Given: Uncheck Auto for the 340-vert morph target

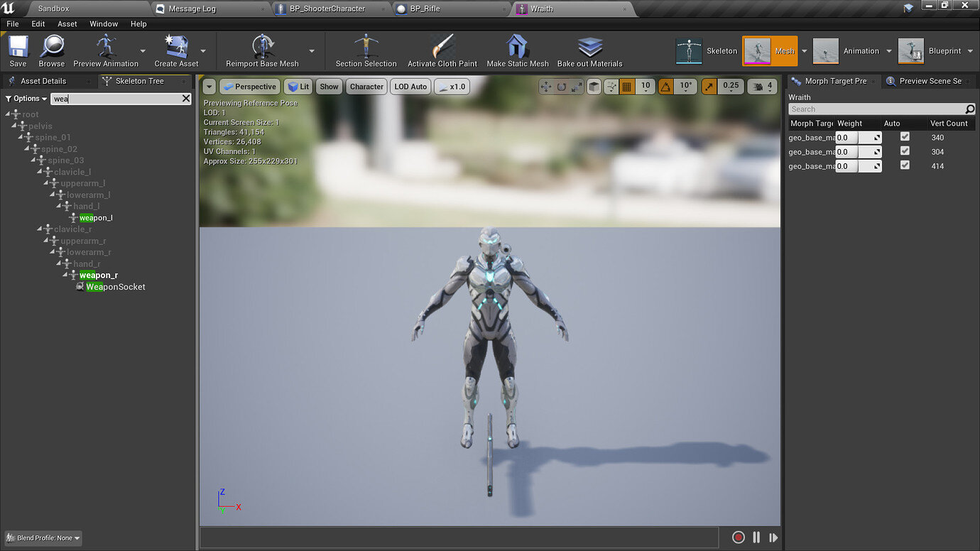Looking at the screenshot, I should tap(904, 137).
